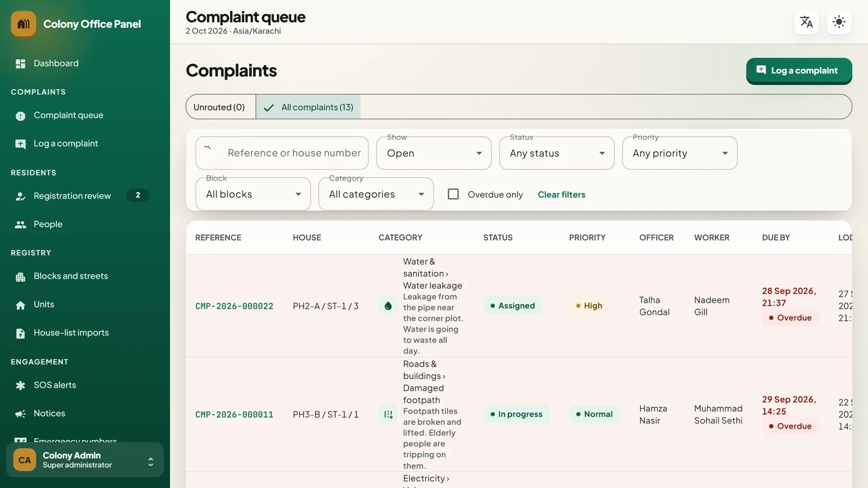
Task: Open the Block dropdown showing All blocks
Action: click(x=253, y=194)
